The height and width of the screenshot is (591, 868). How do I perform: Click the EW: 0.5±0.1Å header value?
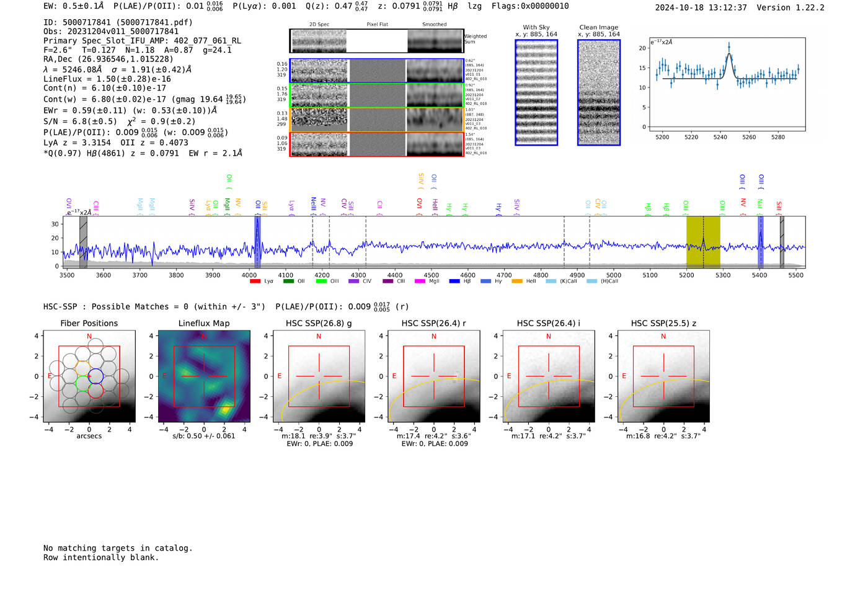point(74,6)
